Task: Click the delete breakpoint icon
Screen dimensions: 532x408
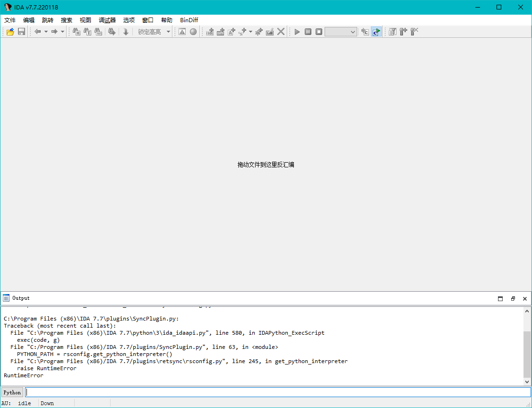Action: [414, 32]
